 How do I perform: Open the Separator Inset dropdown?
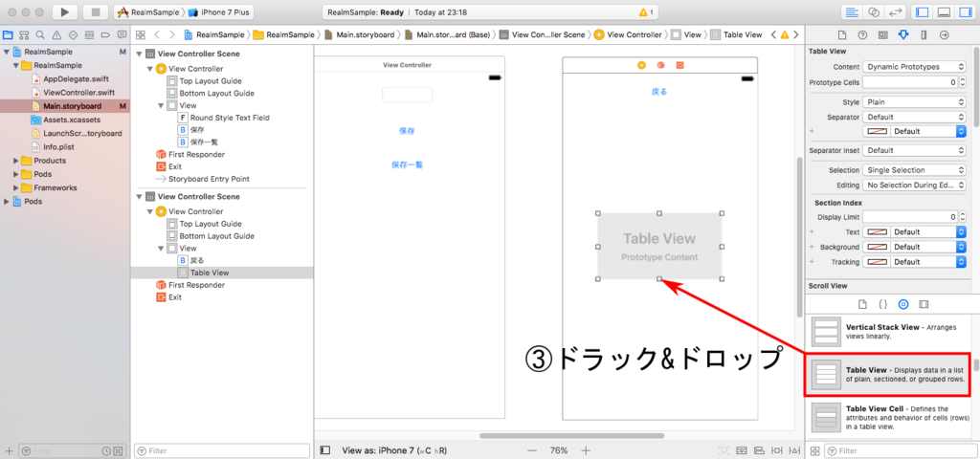tap(914, 150)
